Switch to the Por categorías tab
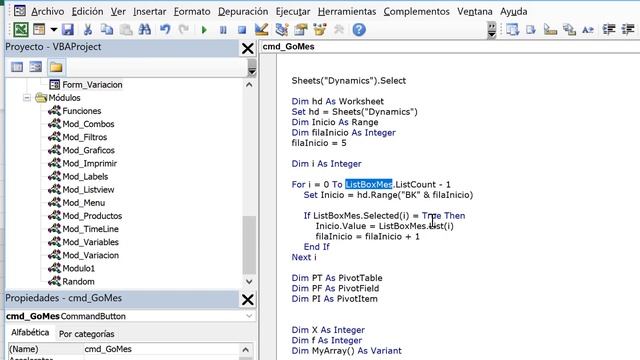 [x=87, y=334]
